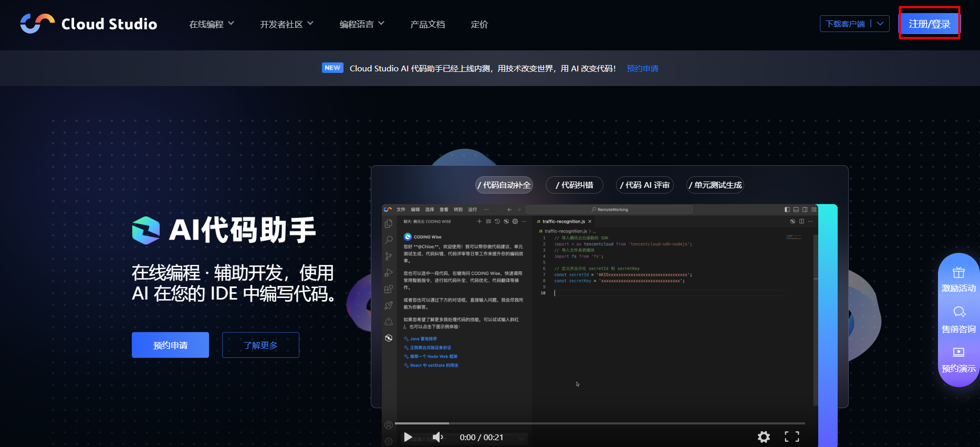Click the AI代码助手 hexagon logo icon
Image resolution: width=980 pixels, height=447 pixels.
coord(146,230)
